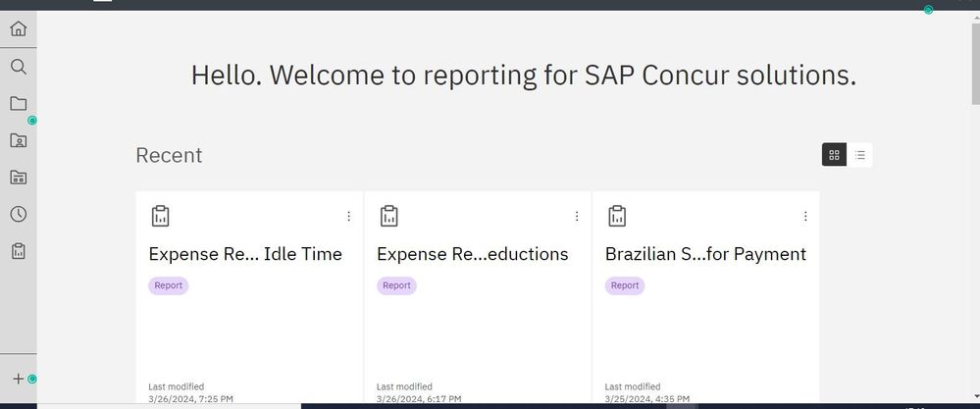The height and width of the screenshot is (409, 980).
Task: Open options menu on Expense Re...eductions card
Action: [577, 216]
